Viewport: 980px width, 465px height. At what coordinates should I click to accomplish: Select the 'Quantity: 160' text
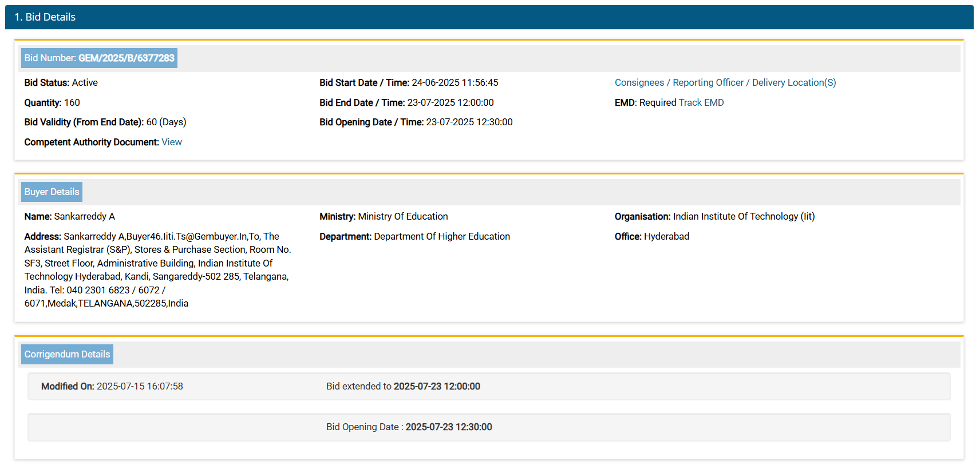(x=52, y=102)
